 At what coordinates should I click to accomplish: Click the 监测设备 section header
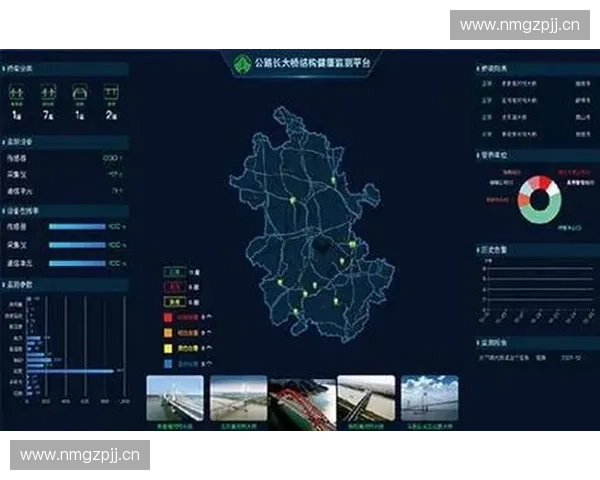(x=65, y=142)
